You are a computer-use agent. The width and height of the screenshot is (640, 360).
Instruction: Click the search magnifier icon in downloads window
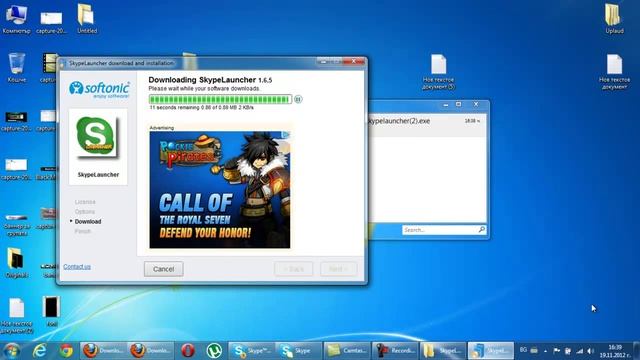coord(482,230)
